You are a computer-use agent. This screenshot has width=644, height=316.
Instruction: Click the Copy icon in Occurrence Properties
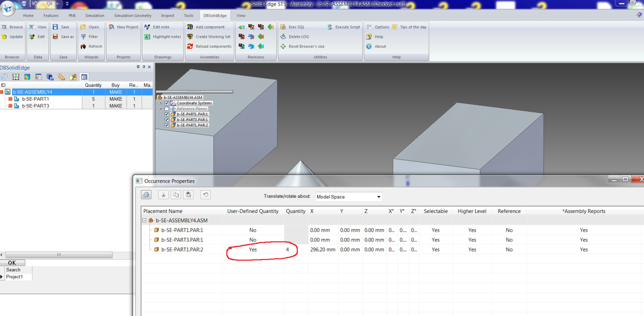tap(175, 195)
